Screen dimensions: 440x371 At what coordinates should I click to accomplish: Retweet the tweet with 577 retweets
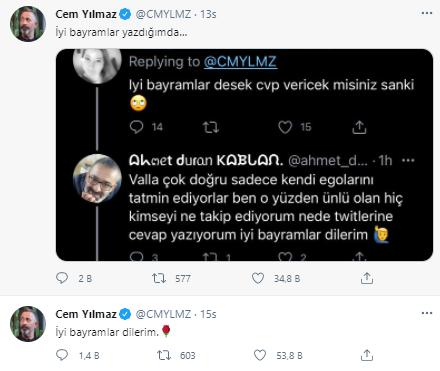tap(159, 278)
